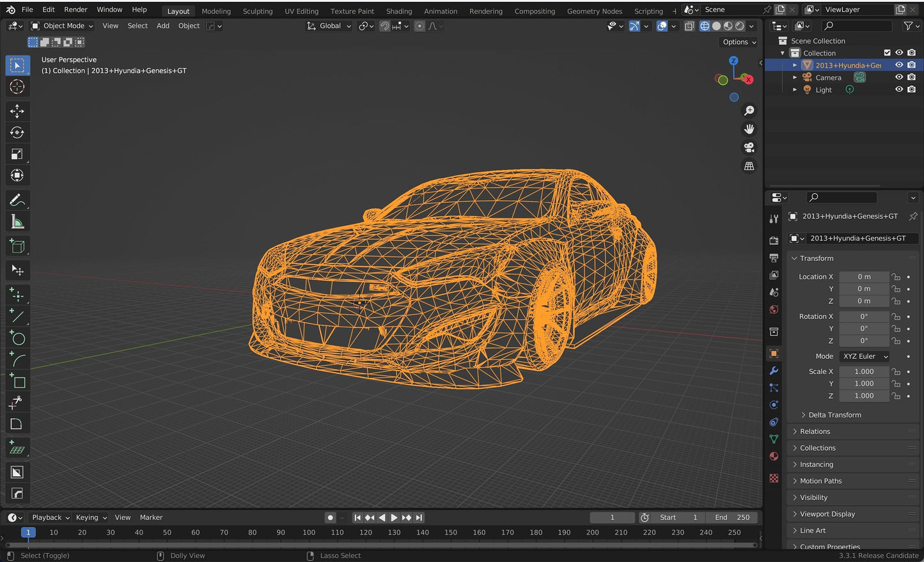Screen dimensions: 924x562
Task: Open the Global transform orientation dropdown
Action: pyautogui.click(x=329, y=26)
